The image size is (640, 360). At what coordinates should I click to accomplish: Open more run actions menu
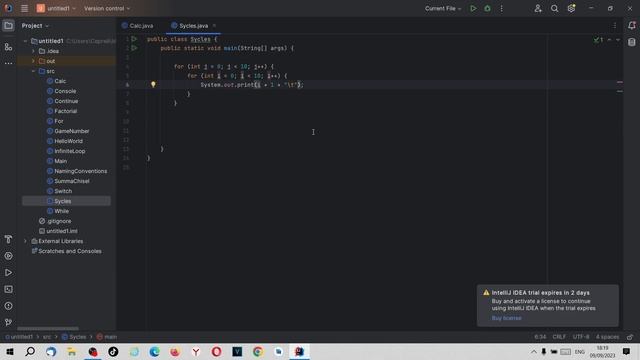pos(502,8)
